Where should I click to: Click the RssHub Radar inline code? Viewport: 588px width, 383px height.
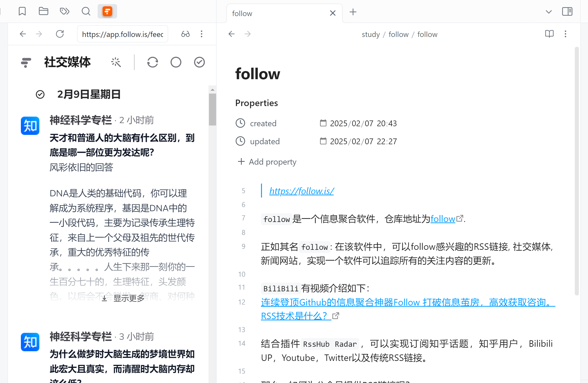pos(330,344)
